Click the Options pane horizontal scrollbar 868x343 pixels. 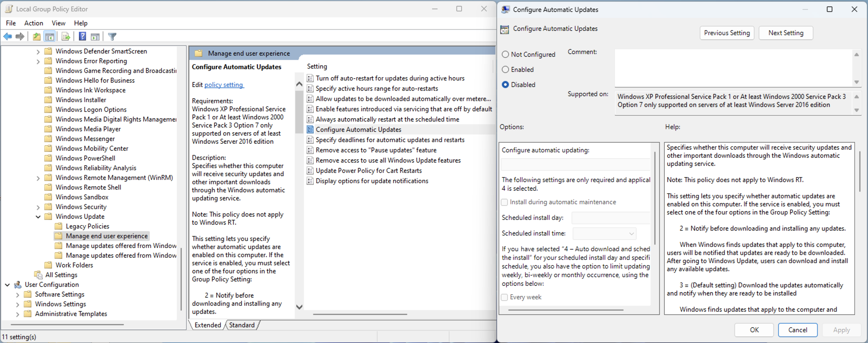565,310
